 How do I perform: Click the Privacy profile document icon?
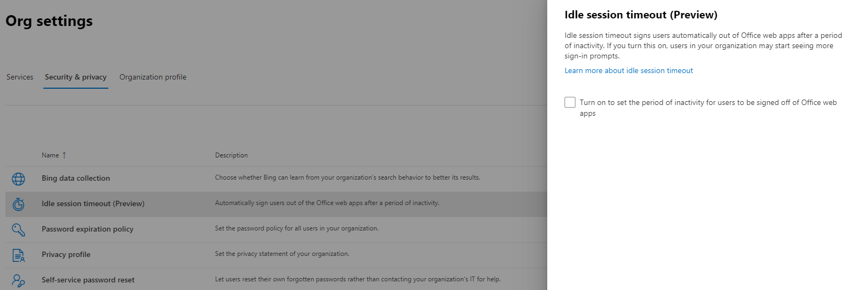[18, 255]
